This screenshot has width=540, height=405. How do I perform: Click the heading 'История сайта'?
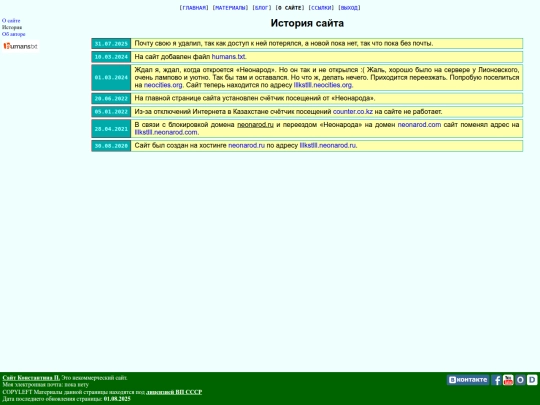coord(307,23)
